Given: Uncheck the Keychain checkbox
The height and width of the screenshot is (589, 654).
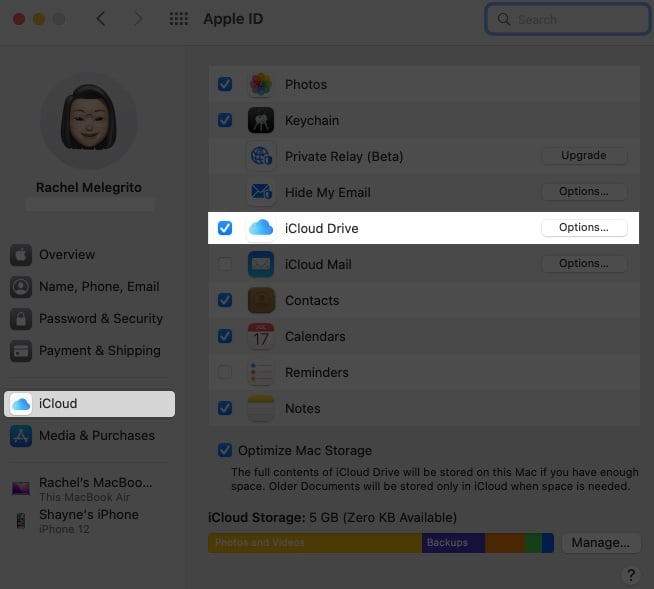Looking at the screenshot, I should pos(225,120).
